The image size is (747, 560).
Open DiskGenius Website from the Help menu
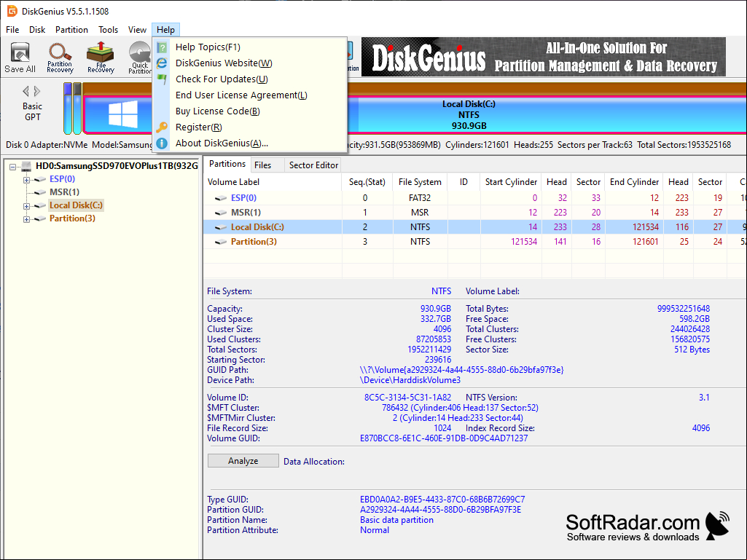250,63
